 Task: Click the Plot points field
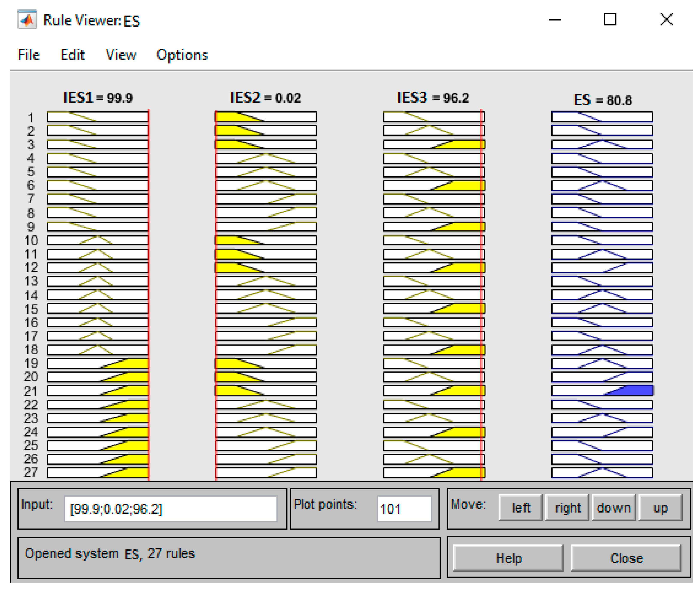(x=404, y=509)
